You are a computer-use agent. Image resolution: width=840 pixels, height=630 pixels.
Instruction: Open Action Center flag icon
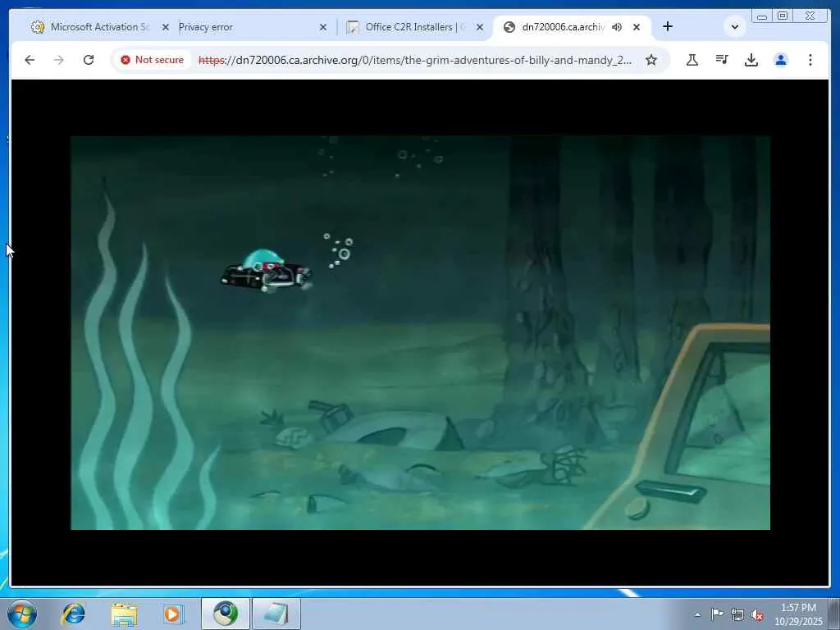pyautogui.click(x=717, y=614)
